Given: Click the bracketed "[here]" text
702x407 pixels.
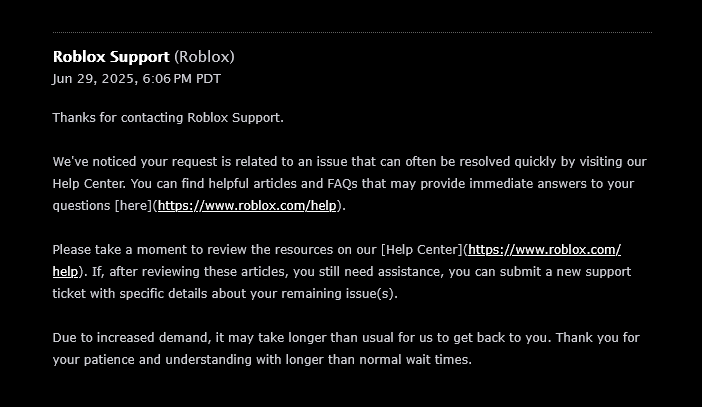Looking at the screenshot, I should [133, 206].
